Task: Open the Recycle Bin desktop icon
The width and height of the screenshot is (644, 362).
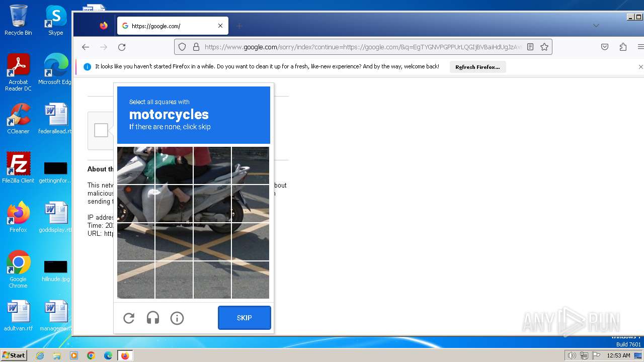Action: 18,20
